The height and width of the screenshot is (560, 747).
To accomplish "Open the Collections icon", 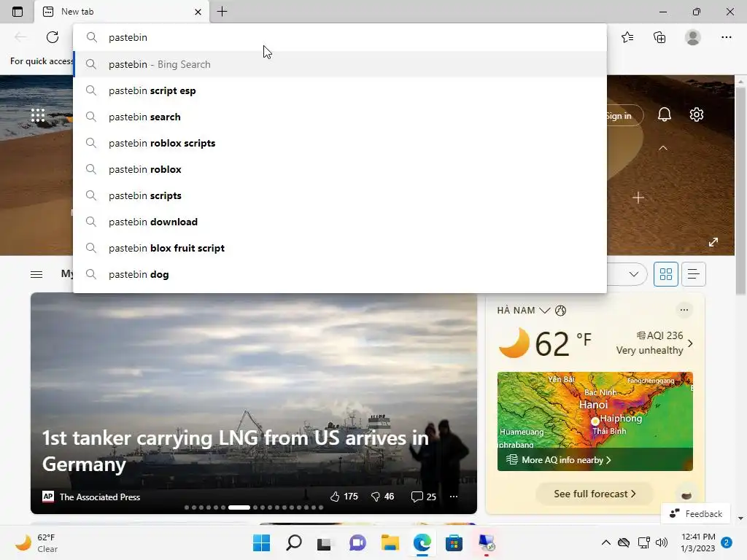I will (x=659, y=37).
